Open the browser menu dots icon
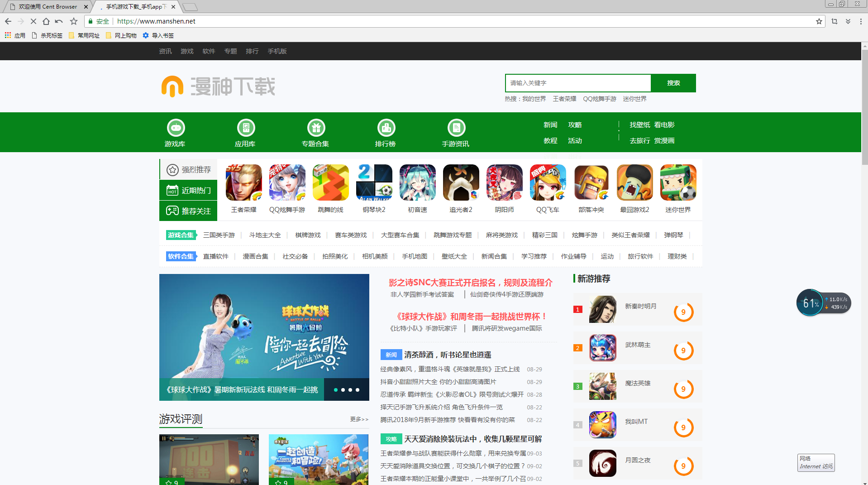The width and height of the screenshot is (868, 485). (861, 21)
